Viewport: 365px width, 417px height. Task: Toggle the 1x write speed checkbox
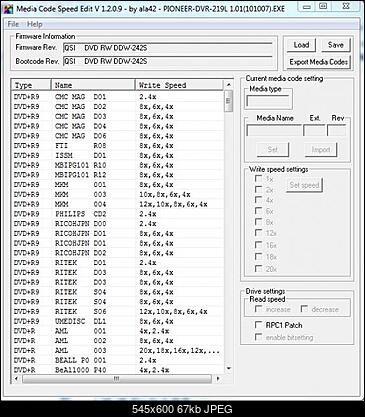pyautogui.click(x=258, y=179)
